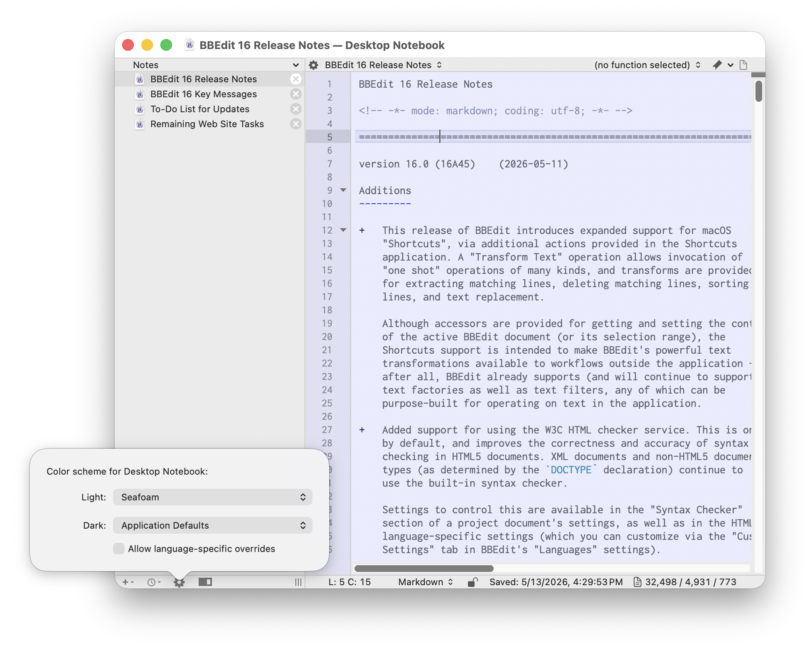Open the Dark color scheme dropdown
The height and width of the screenshot is (650, 812).
point(212,525)
